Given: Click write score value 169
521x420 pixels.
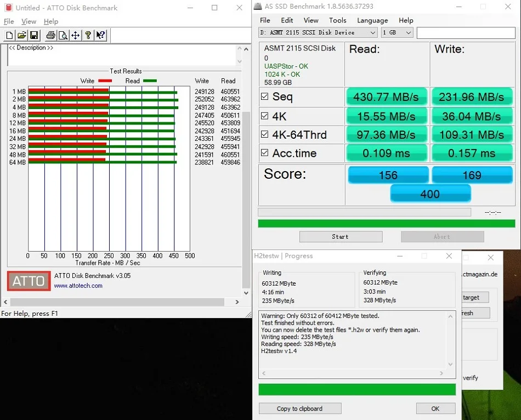Looking at the screenshot, I should pos(472,175).
